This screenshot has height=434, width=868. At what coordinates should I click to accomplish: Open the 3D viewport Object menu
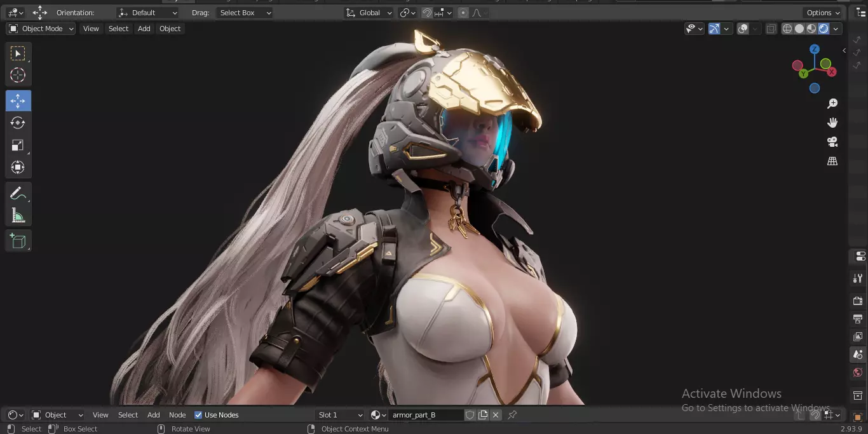coord(170,29)
